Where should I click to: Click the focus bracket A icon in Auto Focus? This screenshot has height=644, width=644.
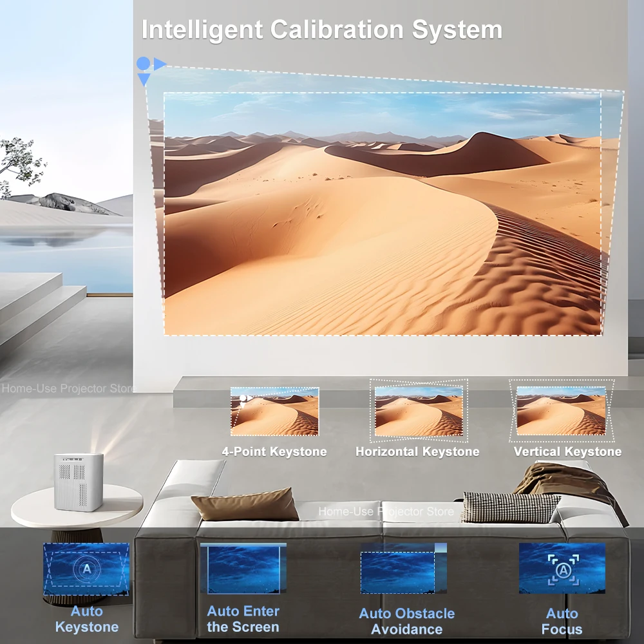tap(563, 570)
